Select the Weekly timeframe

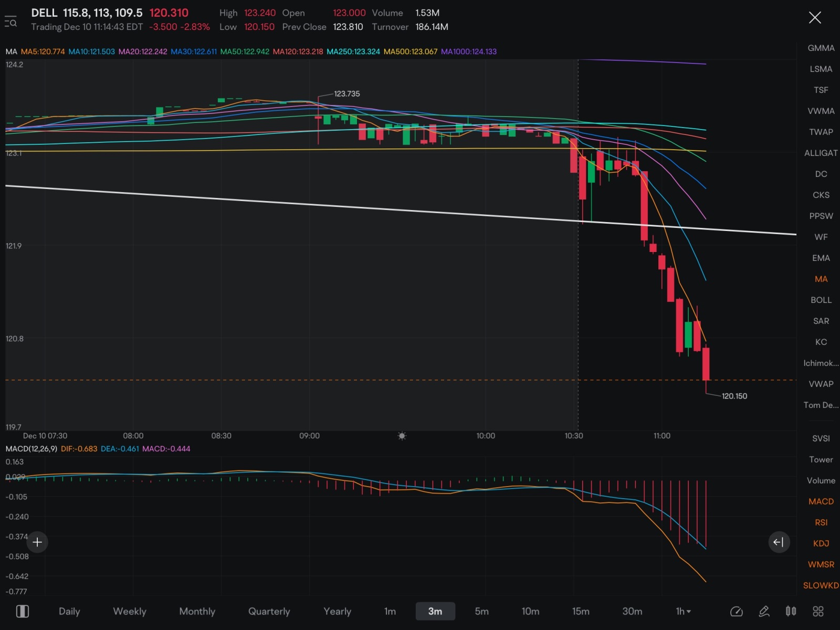click(130, 611)
